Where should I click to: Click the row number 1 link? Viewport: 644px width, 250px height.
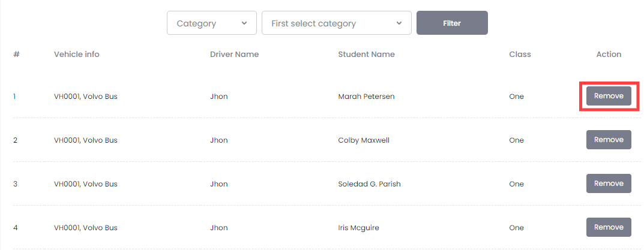pyautogui.click(x=14, y=97)
